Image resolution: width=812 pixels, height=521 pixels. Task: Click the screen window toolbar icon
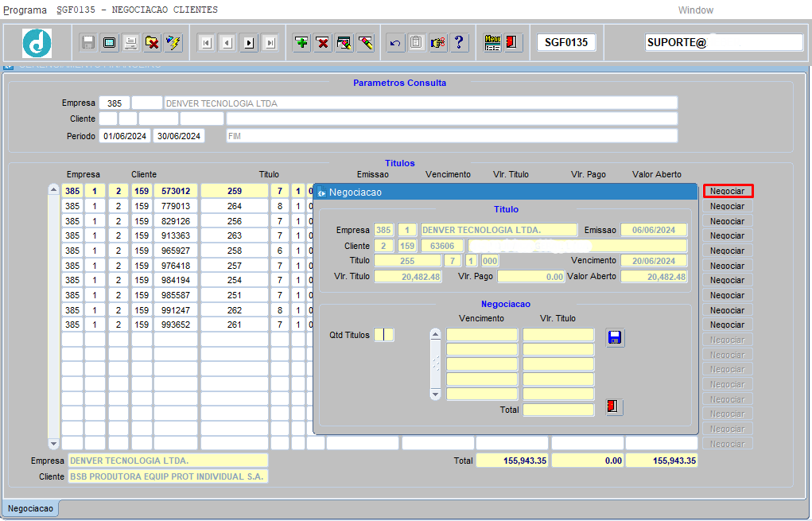[109, 42]
